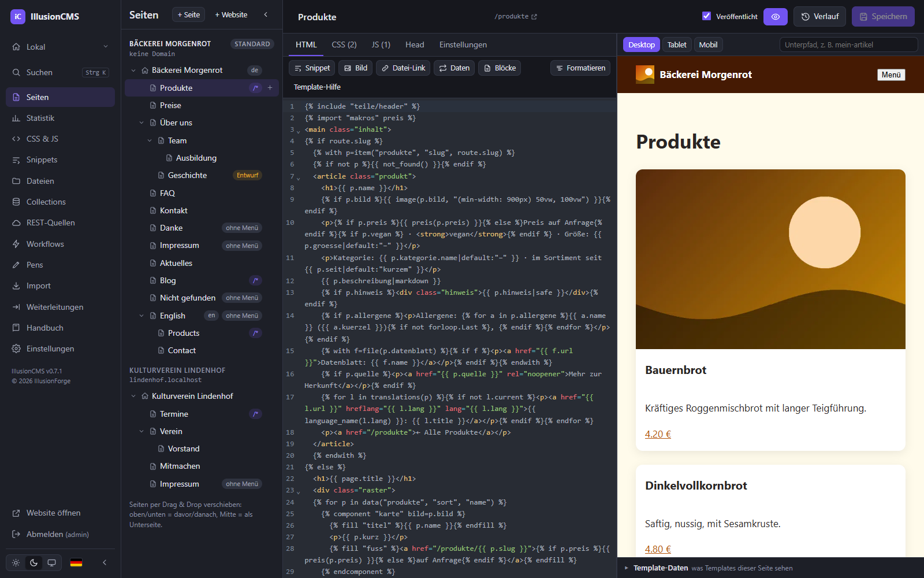
Task: Open the Lokal environment dropdown
Action: [x=60, y=47]
